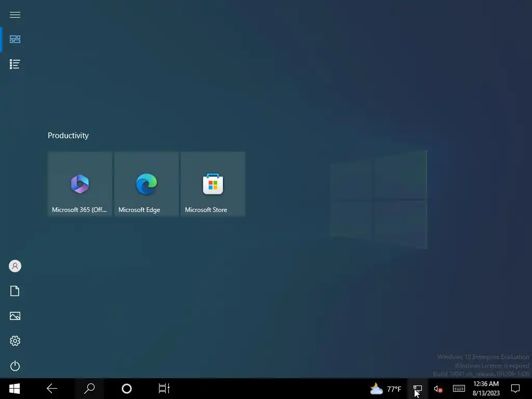Click the taskbar Back arrow
This screenshot has height=399, width=532.
tap(52, 389)
